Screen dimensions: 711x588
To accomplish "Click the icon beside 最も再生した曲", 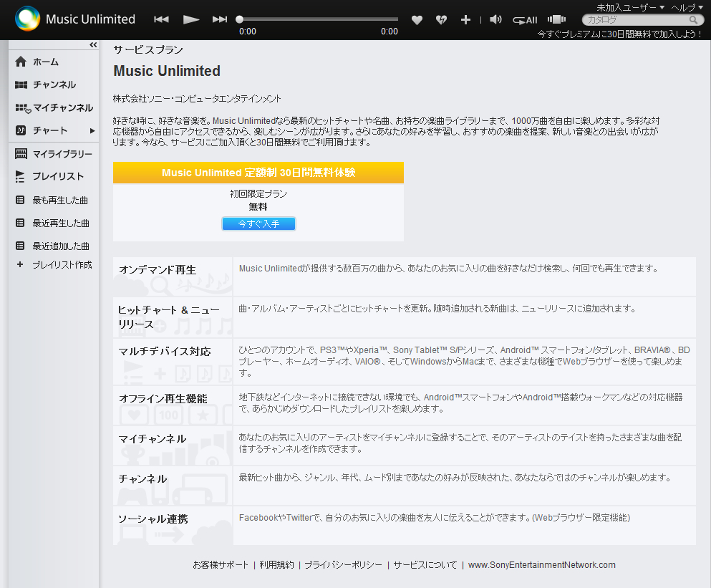I will (20, 200).
